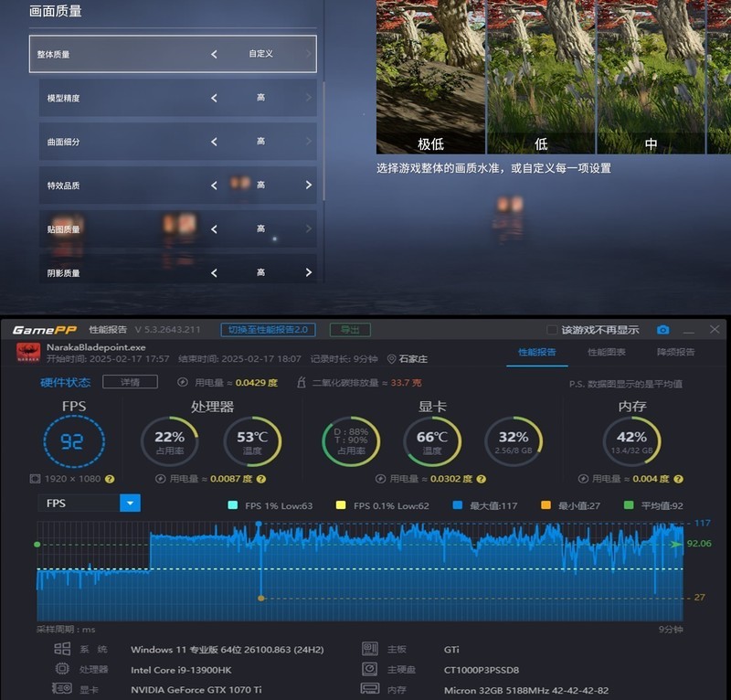Click the system icon in the 系统 row
This screenshot has height=700, width=731.
[x=62, y=649]
